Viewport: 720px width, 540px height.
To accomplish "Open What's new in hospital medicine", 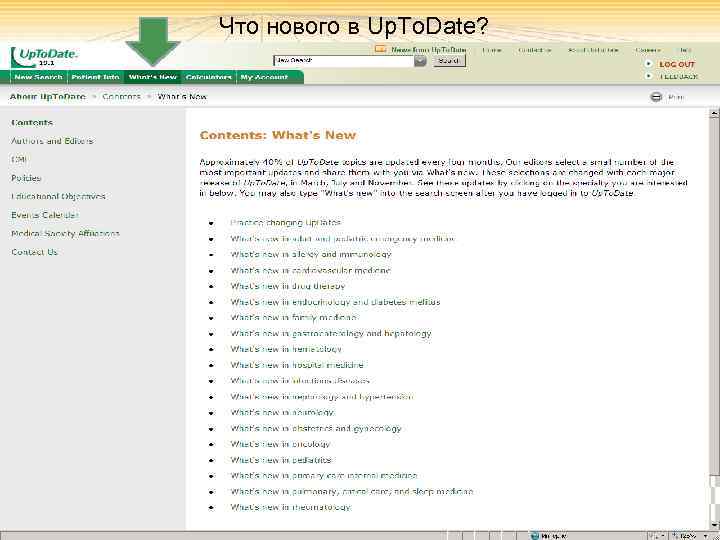I will (297, 365).
